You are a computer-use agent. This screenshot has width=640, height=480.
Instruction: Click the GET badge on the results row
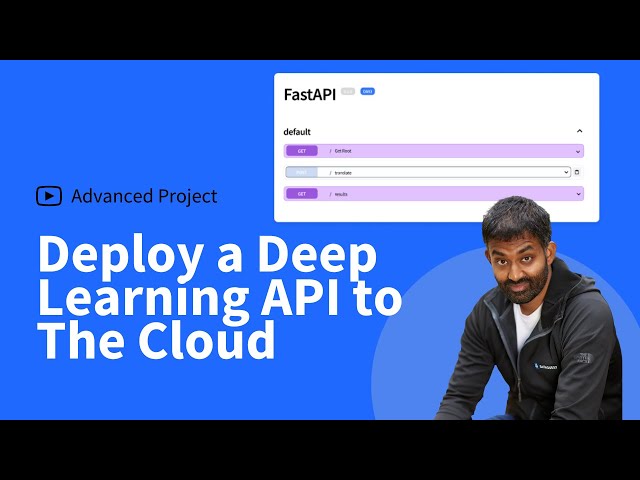pyautogui.click(x=302, y=194)
